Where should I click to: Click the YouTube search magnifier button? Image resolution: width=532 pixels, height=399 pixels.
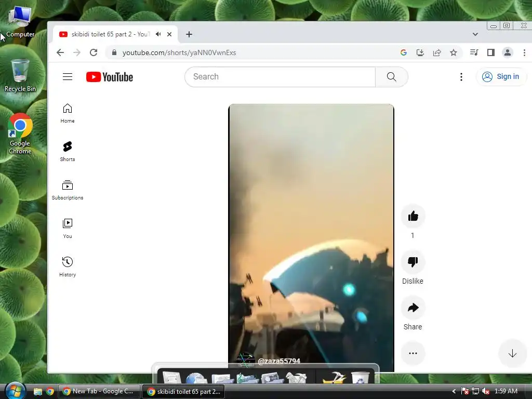pos(392,77)
